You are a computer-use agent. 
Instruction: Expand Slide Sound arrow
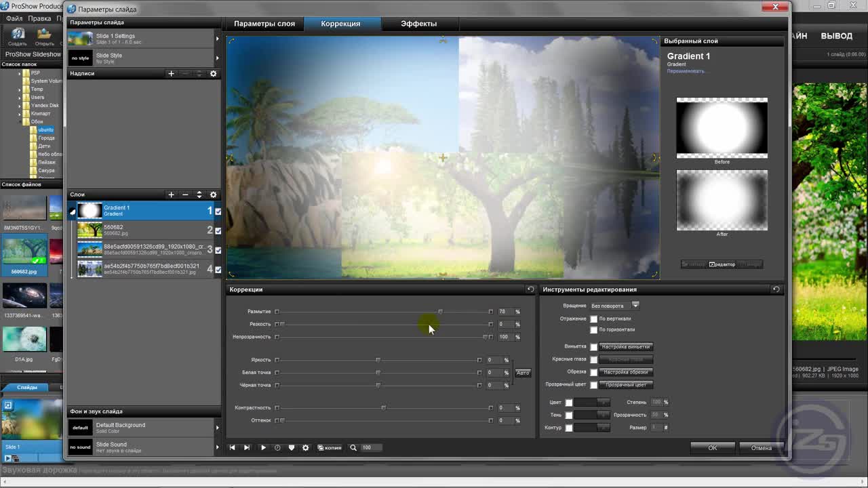point(218,447)
